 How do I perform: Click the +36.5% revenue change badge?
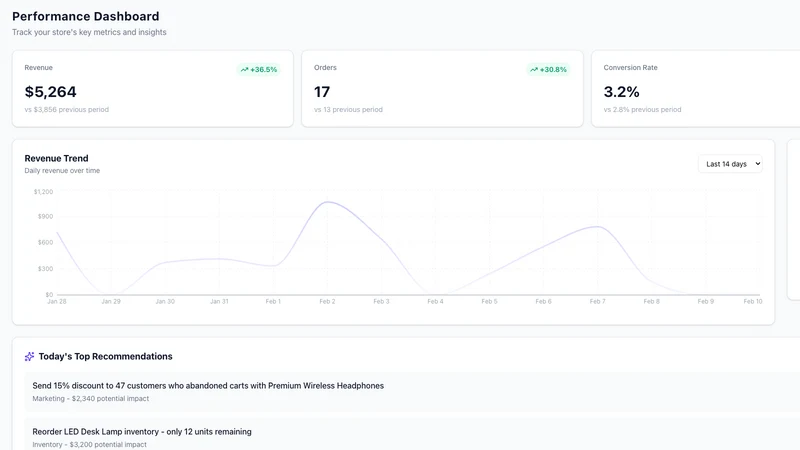pyautogui.click(x=259, y=69)
